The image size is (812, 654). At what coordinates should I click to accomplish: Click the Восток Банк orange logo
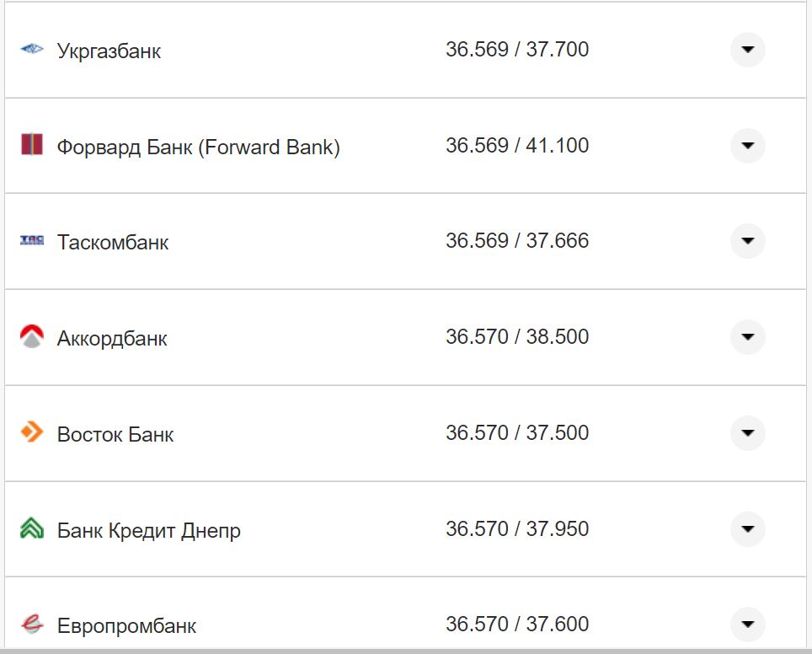[31, 433]
